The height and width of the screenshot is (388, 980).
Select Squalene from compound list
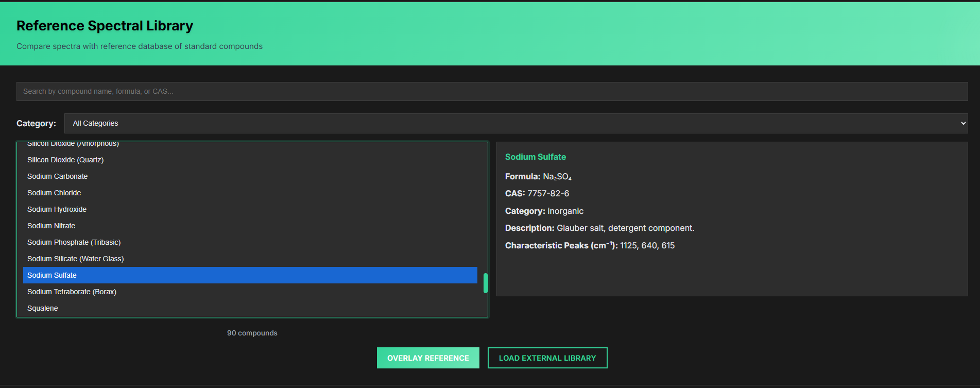point(43,308)
